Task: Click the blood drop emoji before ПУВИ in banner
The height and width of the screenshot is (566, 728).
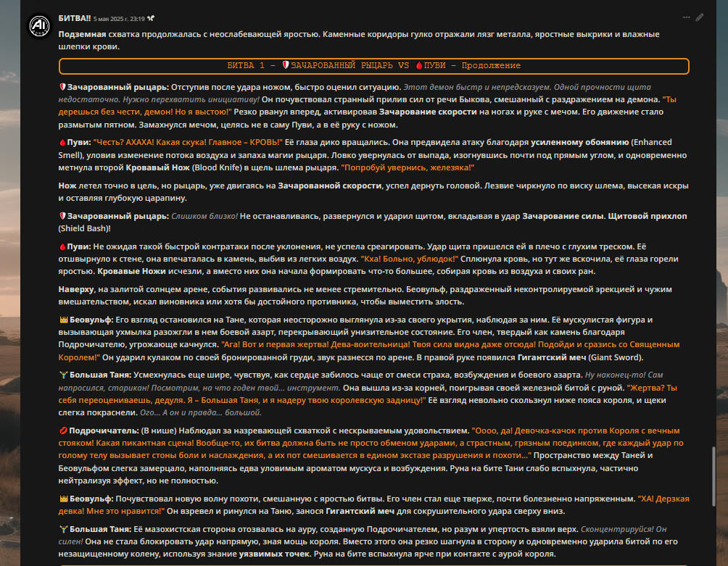Action: 419,65
